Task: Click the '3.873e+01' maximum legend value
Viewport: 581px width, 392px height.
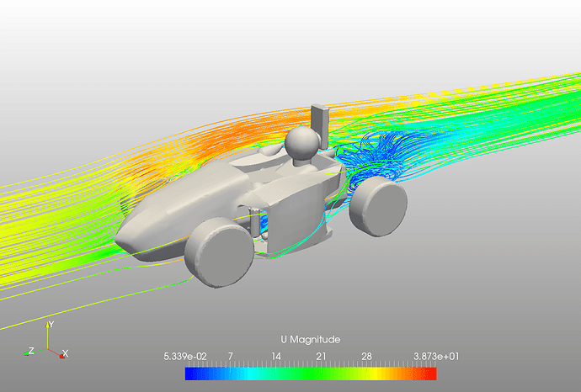Action: point(436,357)
